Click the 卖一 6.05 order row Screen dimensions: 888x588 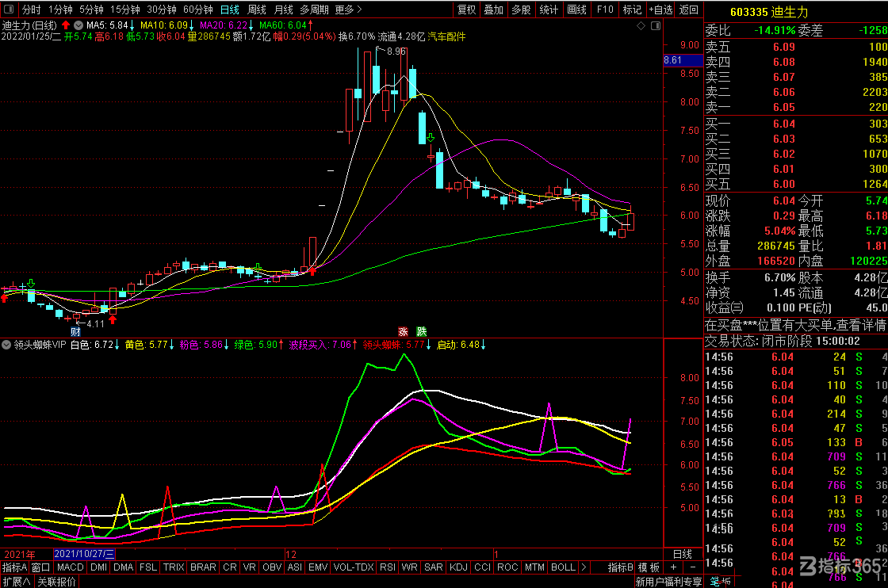tap(796, 108)
